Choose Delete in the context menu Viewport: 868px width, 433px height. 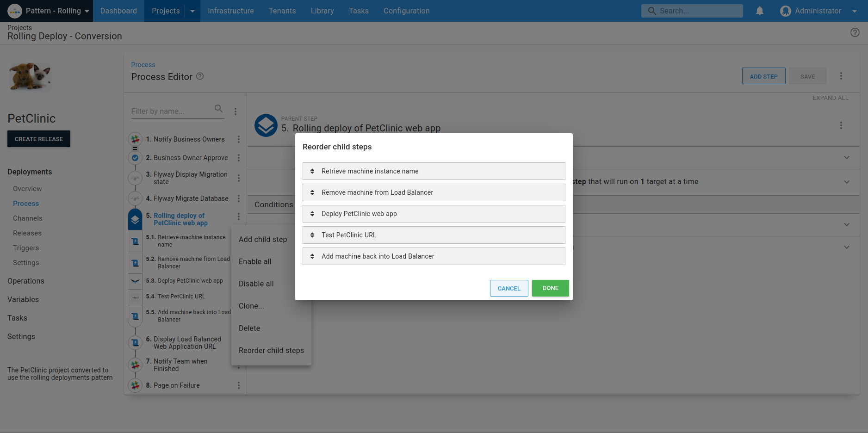point(249,328)
